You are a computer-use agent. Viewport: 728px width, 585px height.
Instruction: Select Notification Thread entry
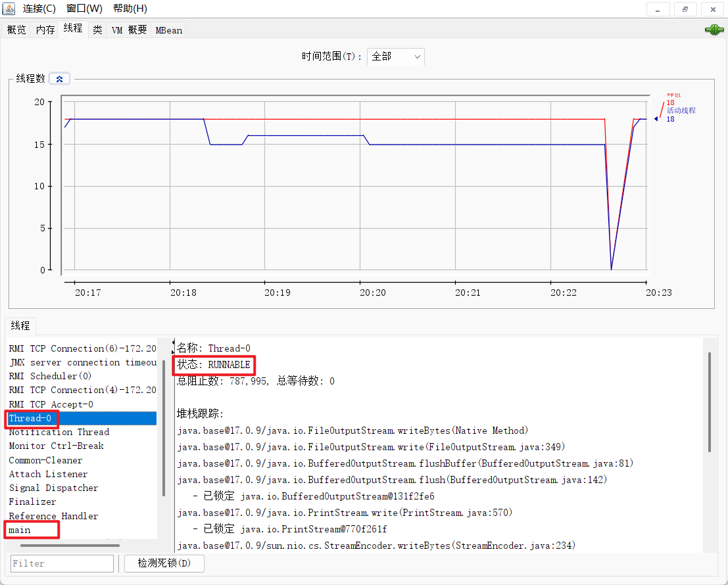click(x=82, y=433)
